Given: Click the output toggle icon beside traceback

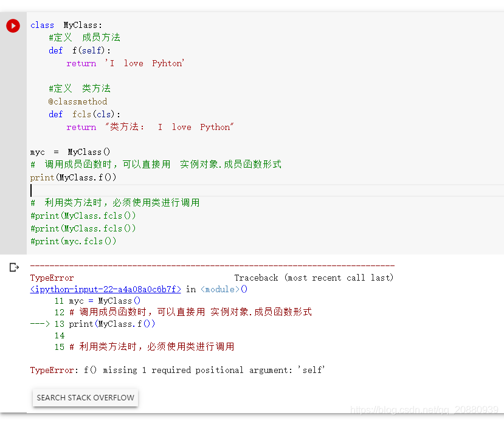Looking at the screenshot, I should tap(14, 267).
